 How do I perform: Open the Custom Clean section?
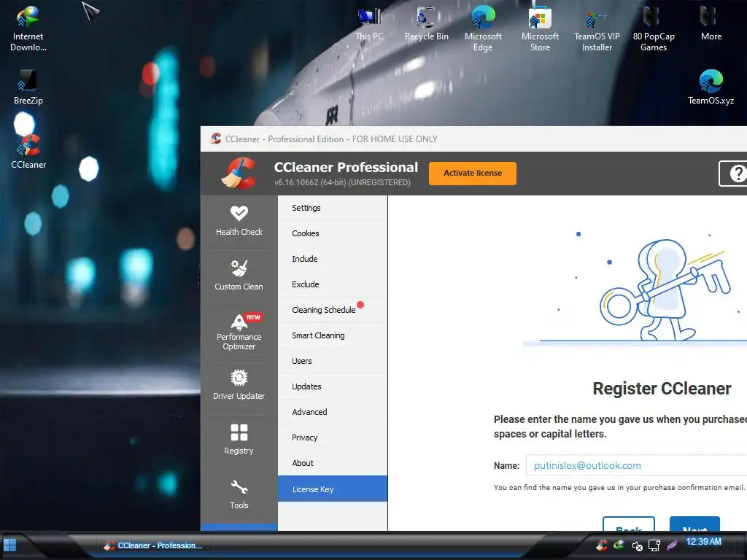pos(239,275)
